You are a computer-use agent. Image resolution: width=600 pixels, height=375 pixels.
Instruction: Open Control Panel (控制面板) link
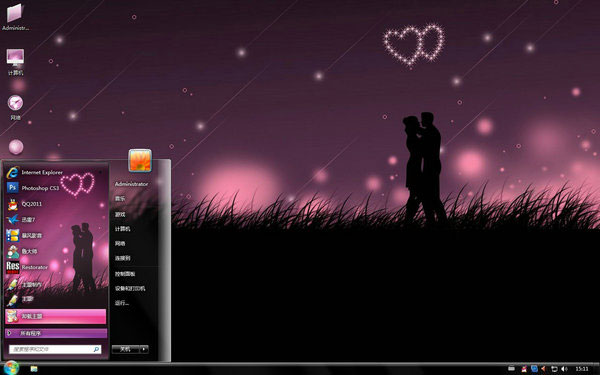(125, 274)
